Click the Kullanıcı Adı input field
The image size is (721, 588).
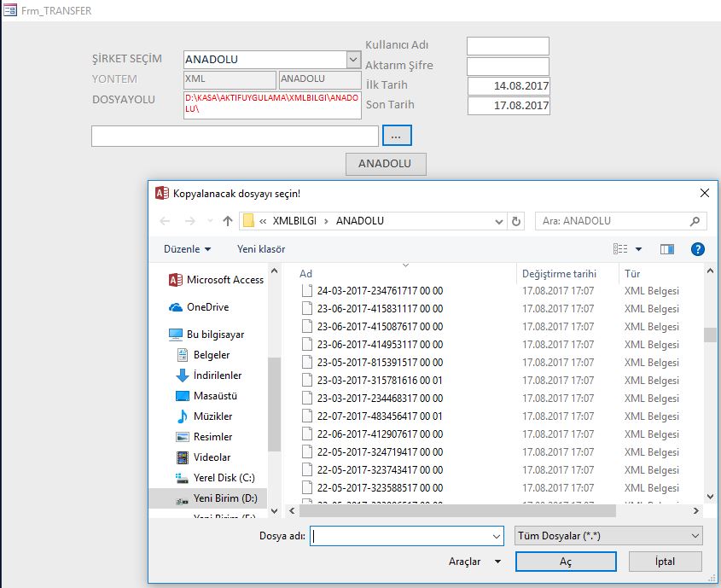(x=508, y=46)
